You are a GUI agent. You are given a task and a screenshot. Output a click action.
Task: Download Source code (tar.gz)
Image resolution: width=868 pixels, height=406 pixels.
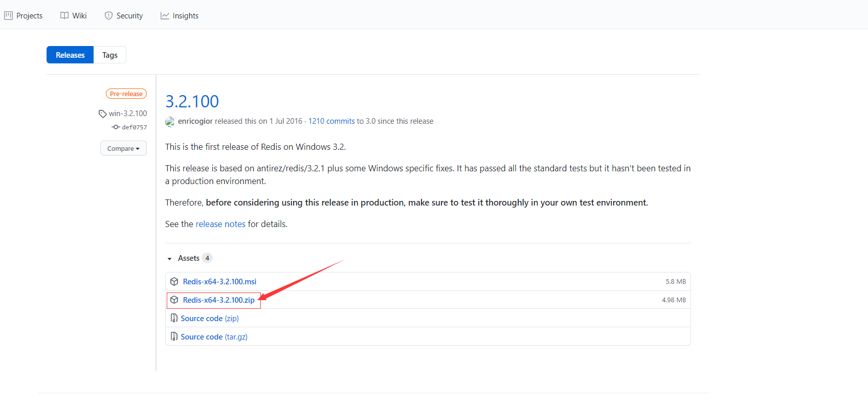tap(214, 337)
